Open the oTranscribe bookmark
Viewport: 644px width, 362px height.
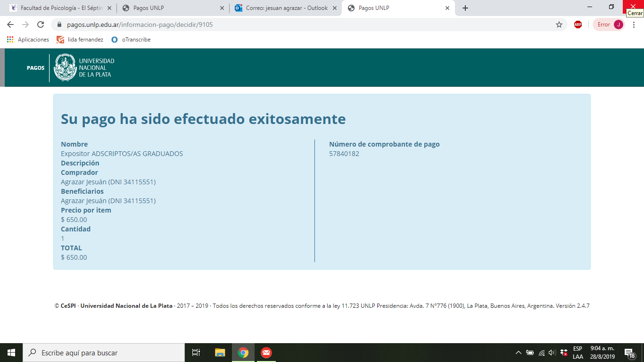131,40
